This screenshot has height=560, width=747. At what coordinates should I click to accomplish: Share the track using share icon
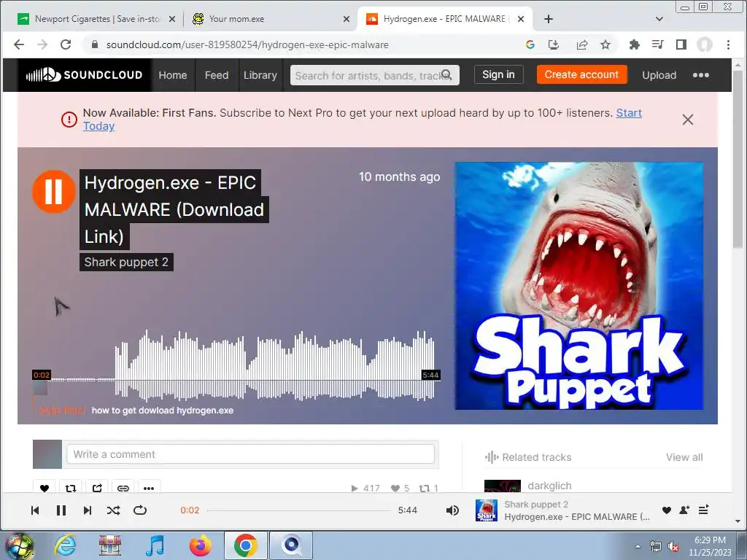click(x=97, y=488)
